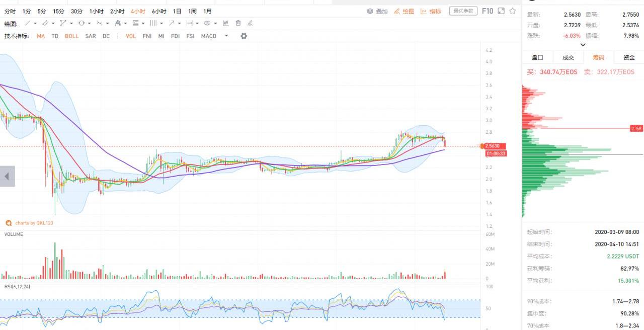Expand chart to fullscreen

click(x=501, y=11)
